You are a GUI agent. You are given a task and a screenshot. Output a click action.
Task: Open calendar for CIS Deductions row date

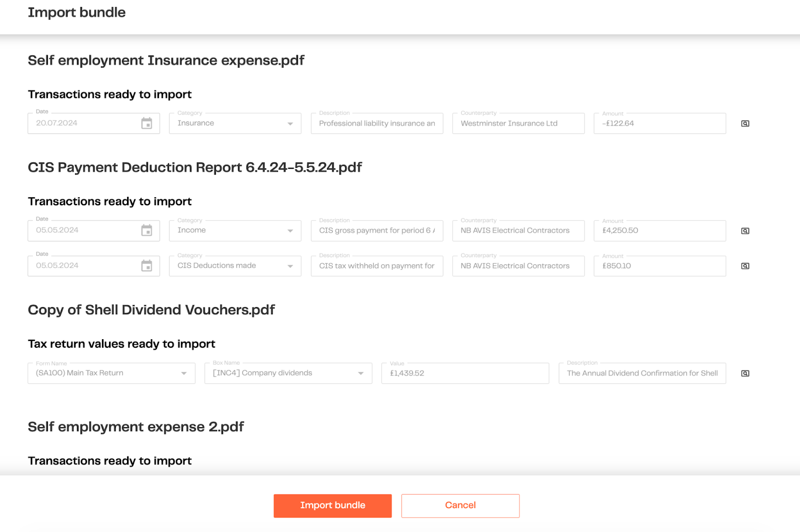pyautogui.click(x=146, y=266)
